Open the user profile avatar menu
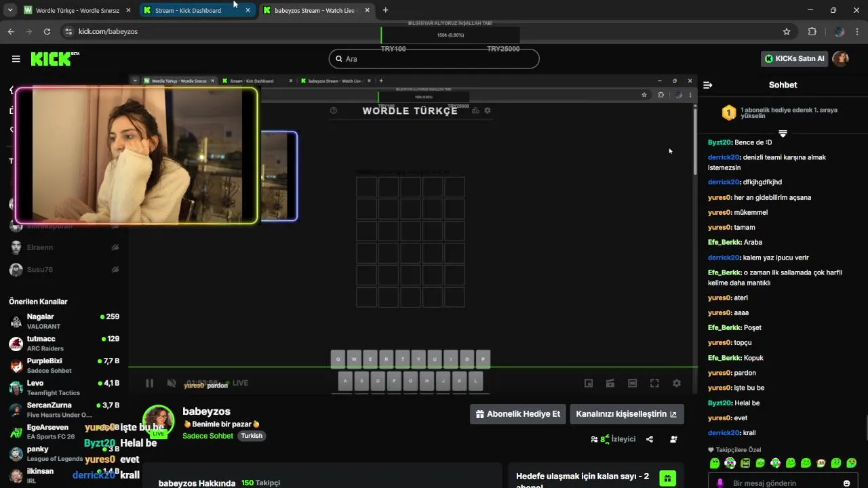 click(841, 59)
